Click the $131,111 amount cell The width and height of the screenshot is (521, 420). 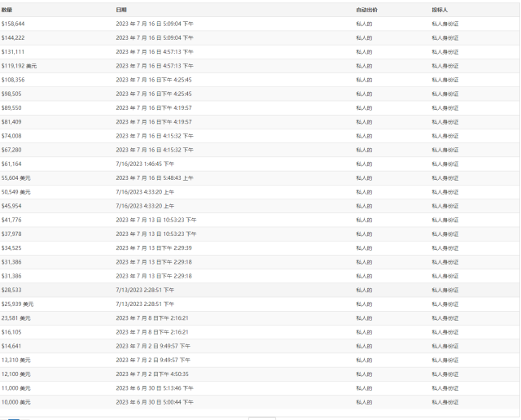[13, 51]
